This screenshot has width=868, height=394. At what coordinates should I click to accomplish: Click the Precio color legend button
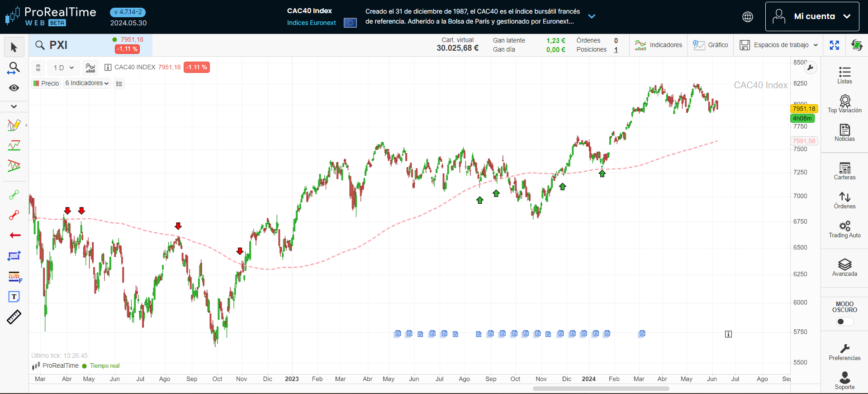tap(46, 83)
